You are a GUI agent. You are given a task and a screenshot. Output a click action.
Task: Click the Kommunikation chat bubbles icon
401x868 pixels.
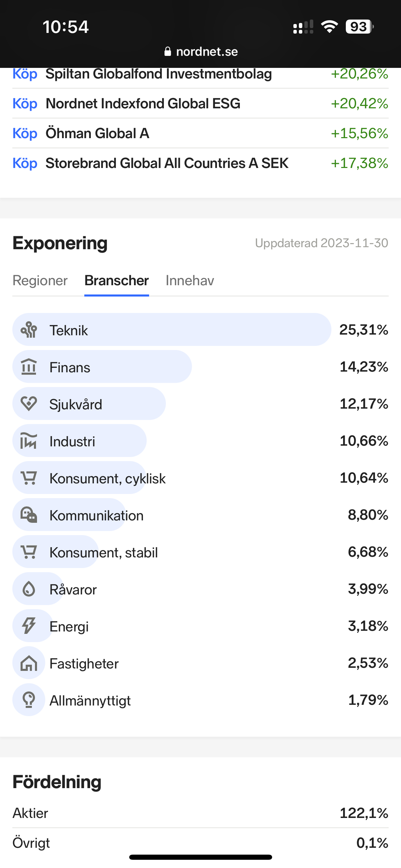29,515
